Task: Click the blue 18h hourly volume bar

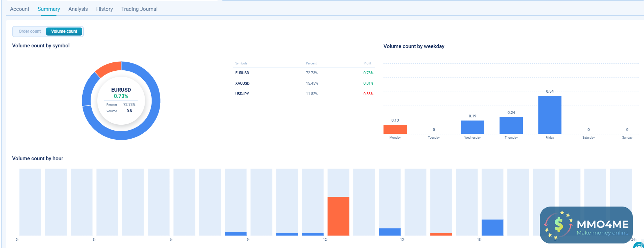Action: click(x=492, y=227)
